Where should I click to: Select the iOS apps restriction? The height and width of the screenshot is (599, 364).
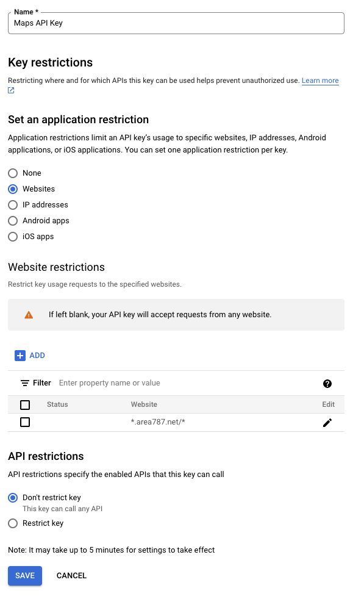coord(13,237)
